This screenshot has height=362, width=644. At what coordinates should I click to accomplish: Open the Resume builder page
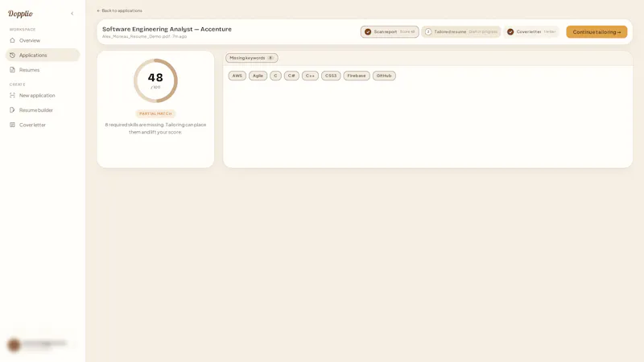click(43, 110)
